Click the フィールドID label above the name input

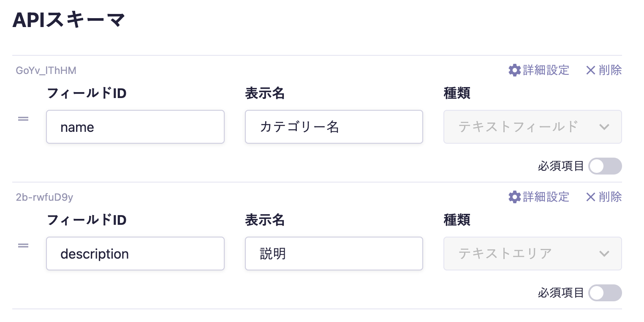click(87, 93)
